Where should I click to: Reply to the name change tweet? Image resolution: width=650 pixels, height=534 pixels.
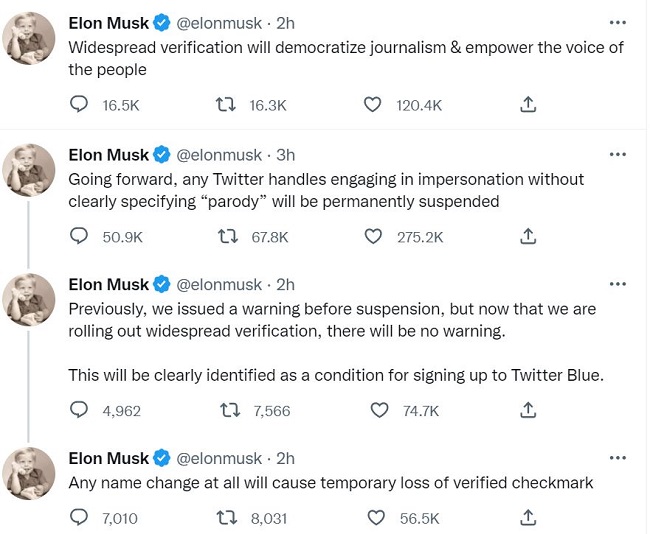click(80, 517)
